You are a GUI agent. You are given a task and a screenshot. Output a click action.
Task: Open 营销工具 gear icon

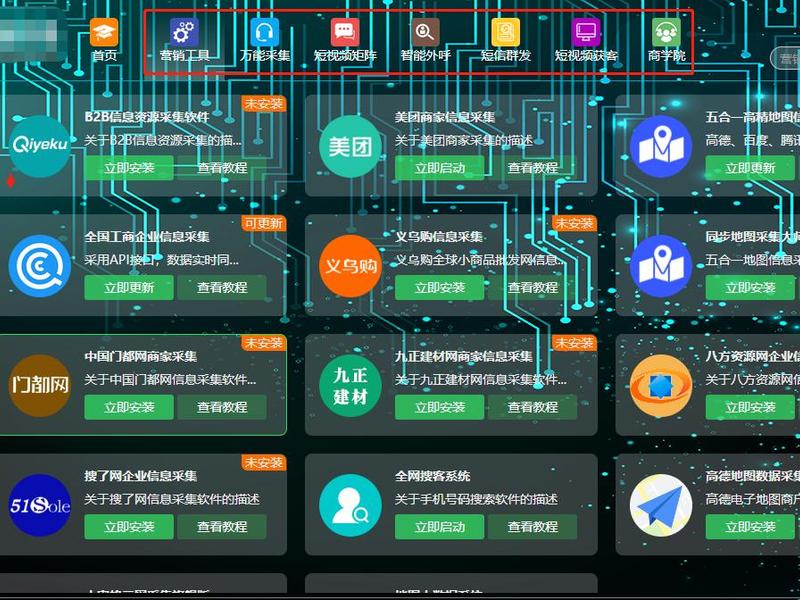185,32
